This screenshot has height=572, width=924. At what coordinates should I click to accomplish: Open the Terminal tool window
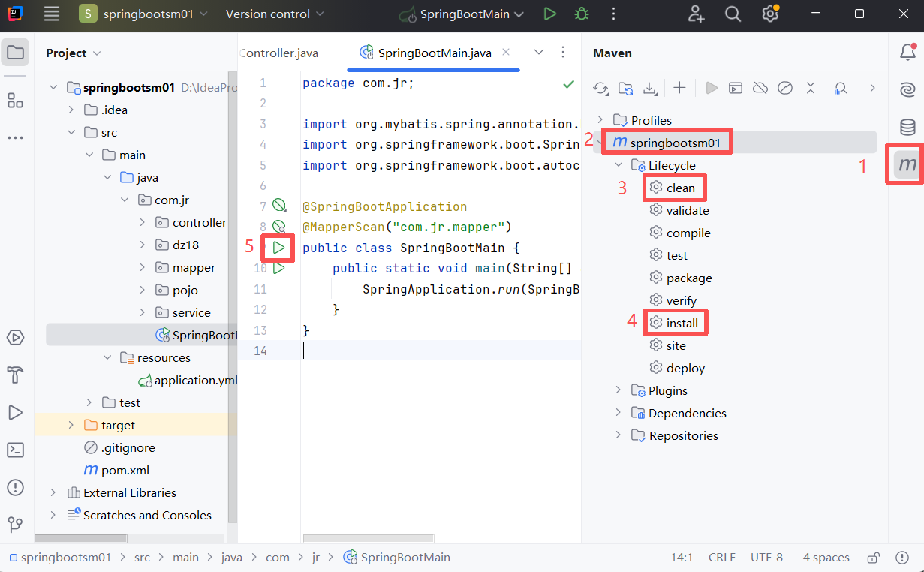15,450
